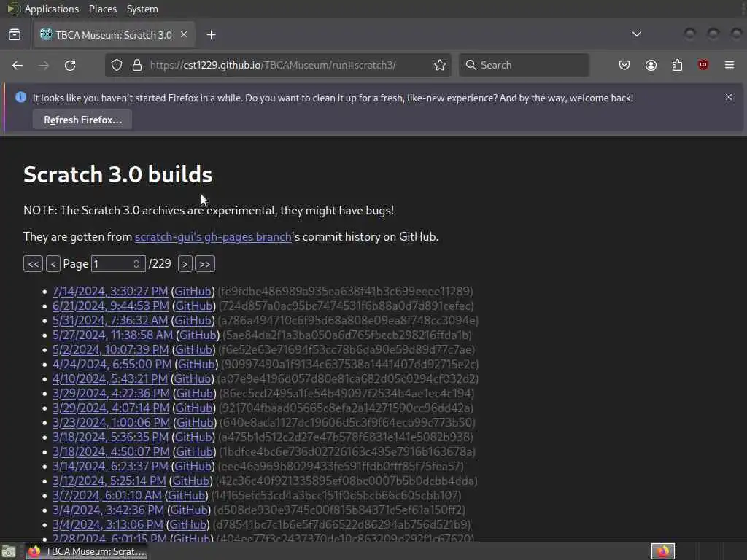Open the uBlock Origin extension icon

(x=703, y=65)
